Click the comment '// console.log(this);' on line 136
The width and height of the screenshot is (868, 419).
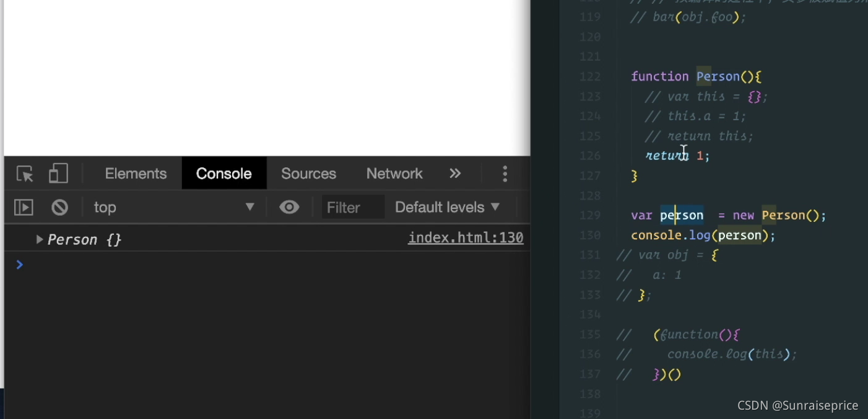pos(707,355)
